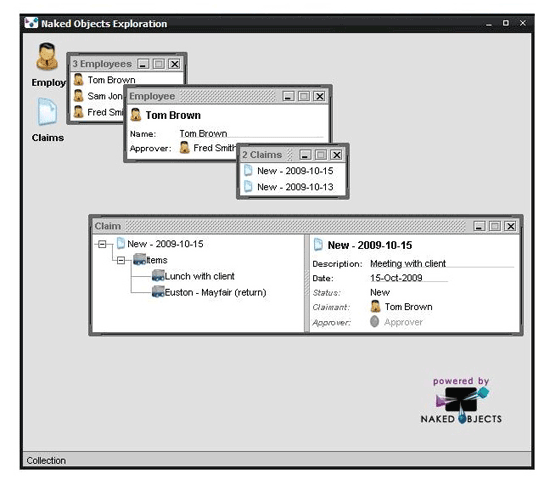Screen dimensions: 550x491
Task: Open the Claims service icon
Action: [x=47, y=112]
